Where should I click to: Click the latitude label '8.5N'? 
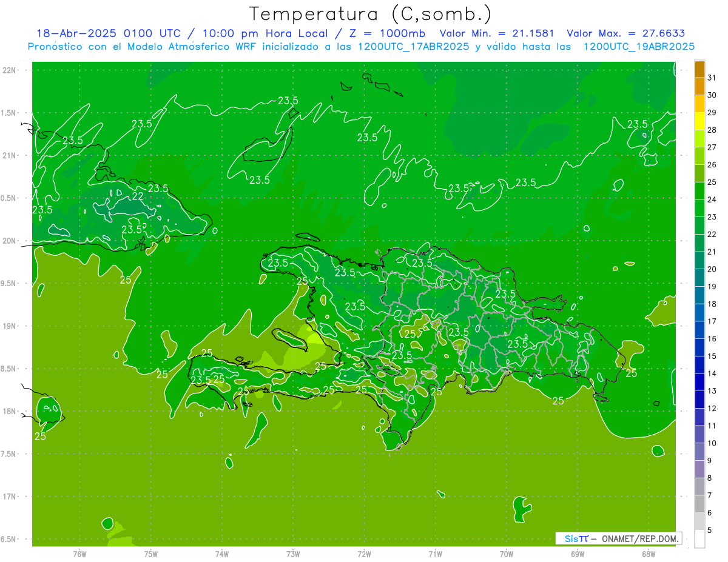coord(9,369)
